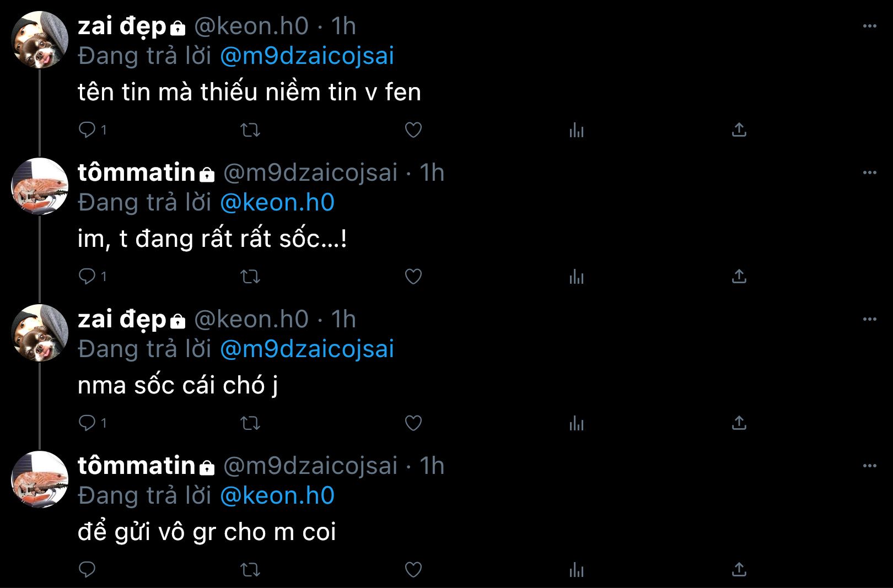The image size is (893, 588).
Task: Share the "tên tin mà thiếu niềm tin" tweet
Action: point(739,130)
